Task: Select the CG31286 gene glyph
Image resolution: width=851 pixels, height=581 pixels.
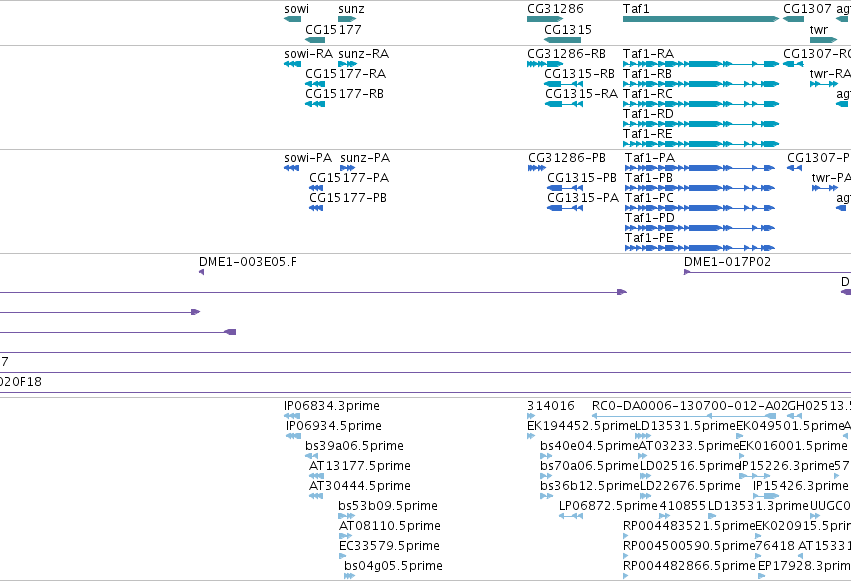Action: pyautogui.click(x=545, y=19)
